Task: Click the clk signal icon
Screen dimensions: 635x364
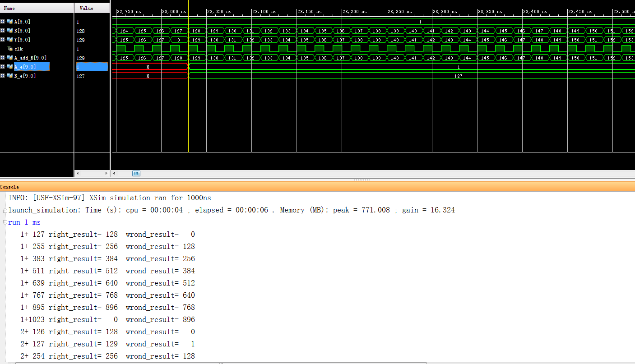Action: (10, 49)
